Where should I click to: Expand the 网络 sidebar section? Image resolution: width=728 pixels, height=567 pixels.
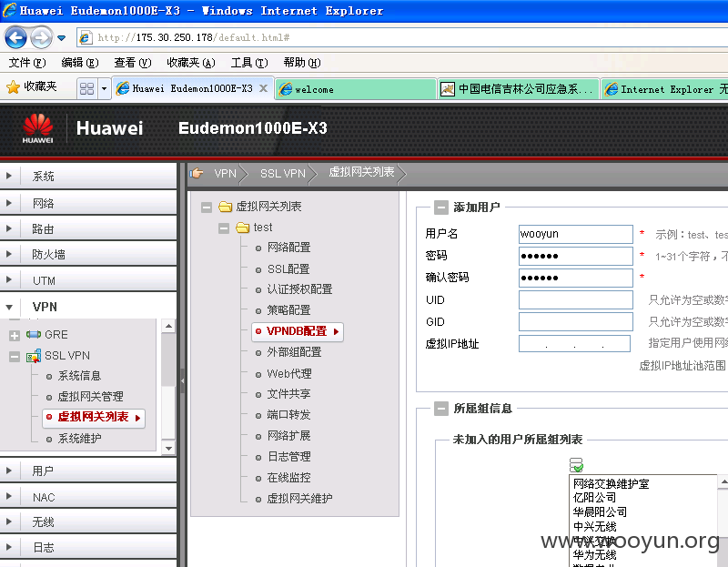pyautogui.click(x=88, y=203)
